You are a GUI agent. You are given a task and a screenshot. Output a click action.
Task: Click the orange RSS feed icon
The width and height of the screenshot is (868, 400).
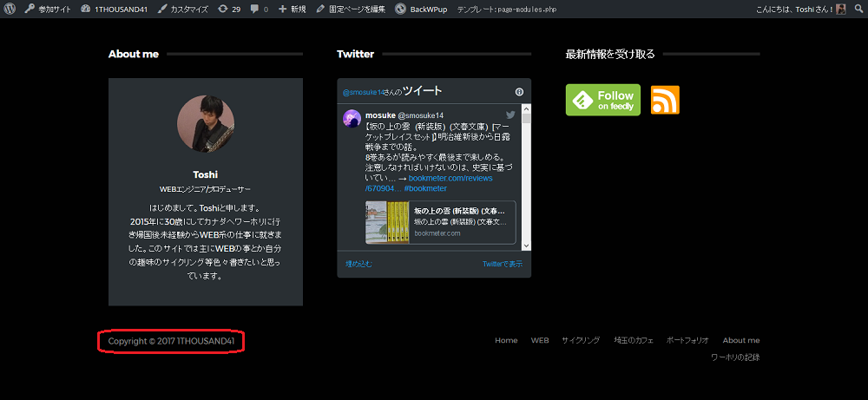665,100
